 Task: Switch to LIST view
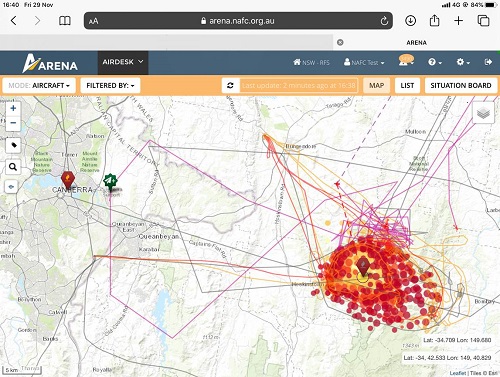[407, 86]
